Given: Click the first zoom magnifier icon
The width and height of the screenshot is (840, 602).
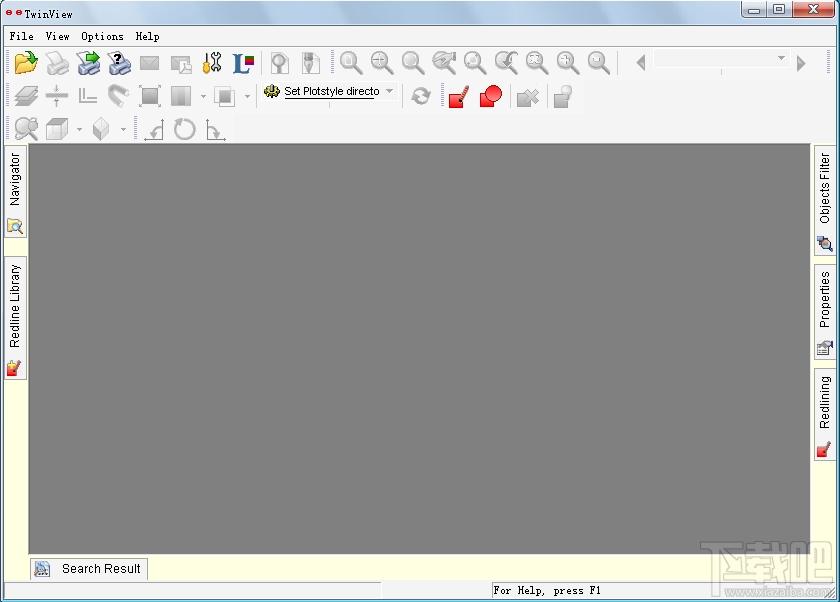Looking at the screenshot, I should coord(351,63).
